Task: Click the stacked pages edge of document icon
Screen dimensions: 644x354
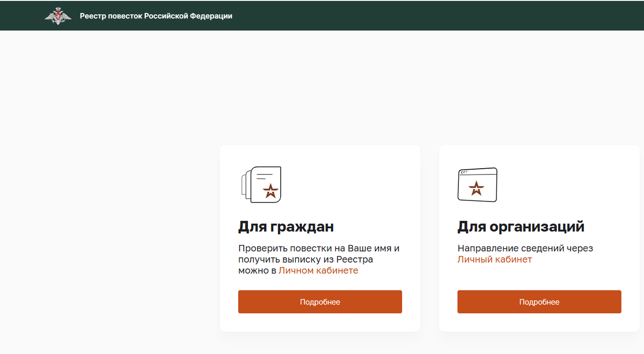Action: pyautogui.click(x=244, y=186)
